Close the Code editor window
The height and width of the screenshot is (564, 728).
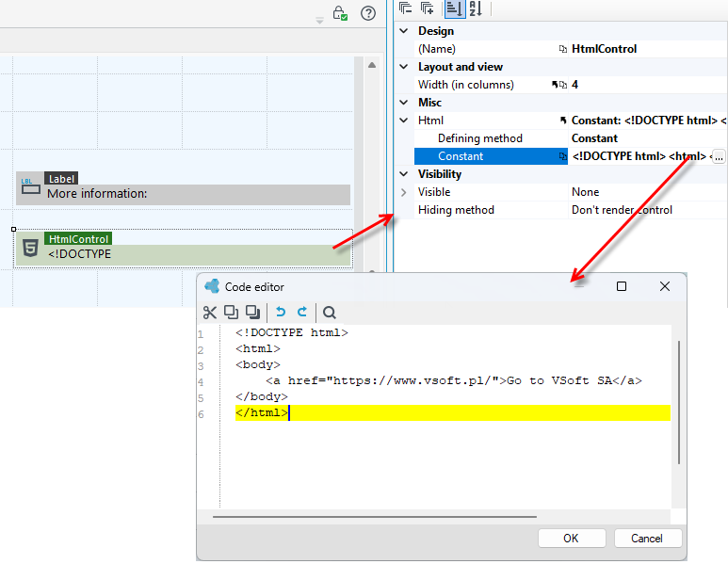pos(664,286)
